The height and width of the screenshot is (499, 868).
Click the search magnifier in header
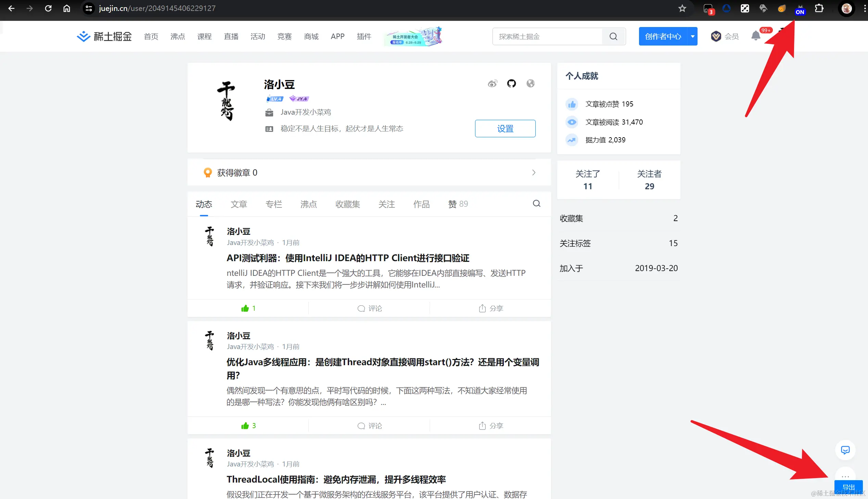point(613,36)
